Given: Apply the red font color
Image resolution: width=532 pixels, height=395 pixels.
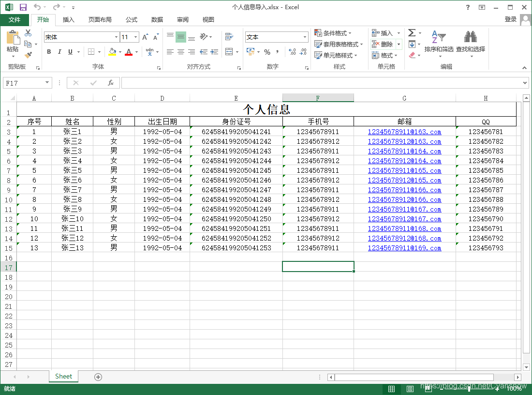Looking at the screenshot, I should (129, 52).
